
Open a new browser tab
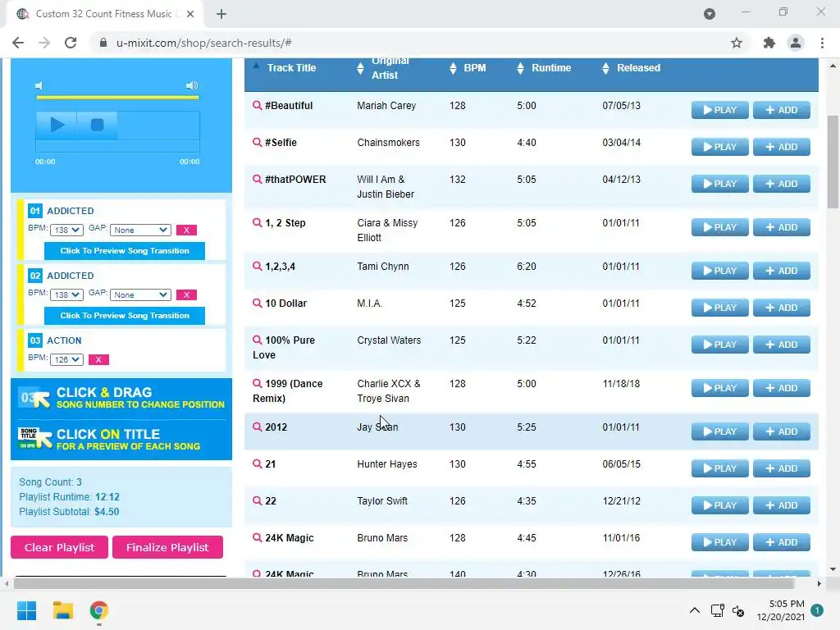coord(221,14)
